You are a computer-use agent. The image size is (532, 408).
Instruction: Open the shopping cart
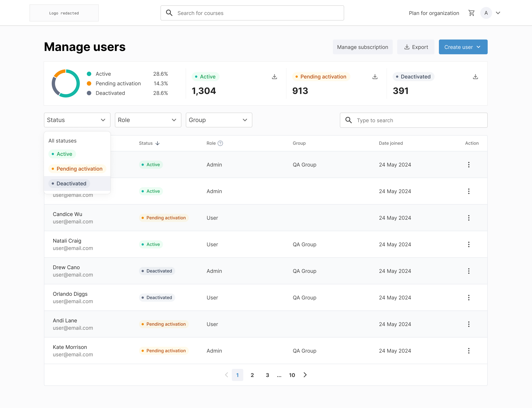pyautogui.click(x=471, y=13)
